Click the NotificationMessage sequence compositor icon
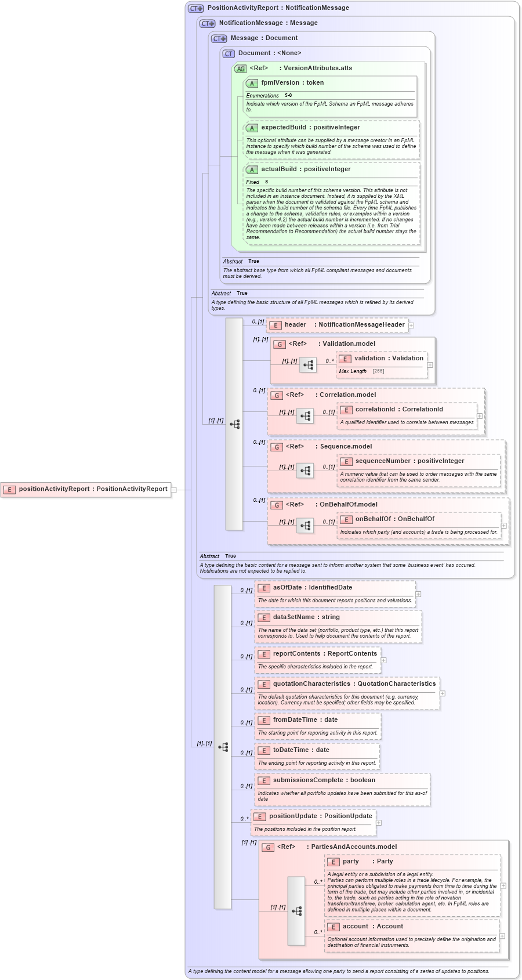The width and height of the screenshot is (522, 980). [x=234, y=424]
